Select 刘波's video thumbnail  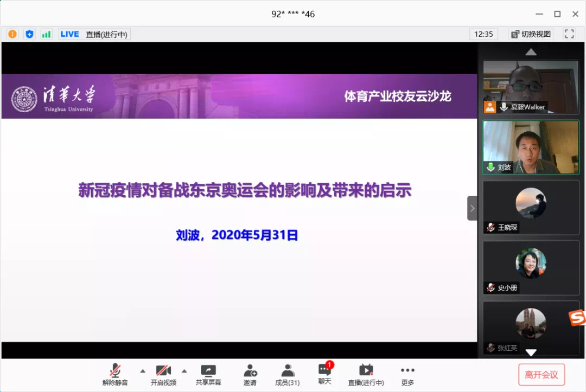[531, 147]
